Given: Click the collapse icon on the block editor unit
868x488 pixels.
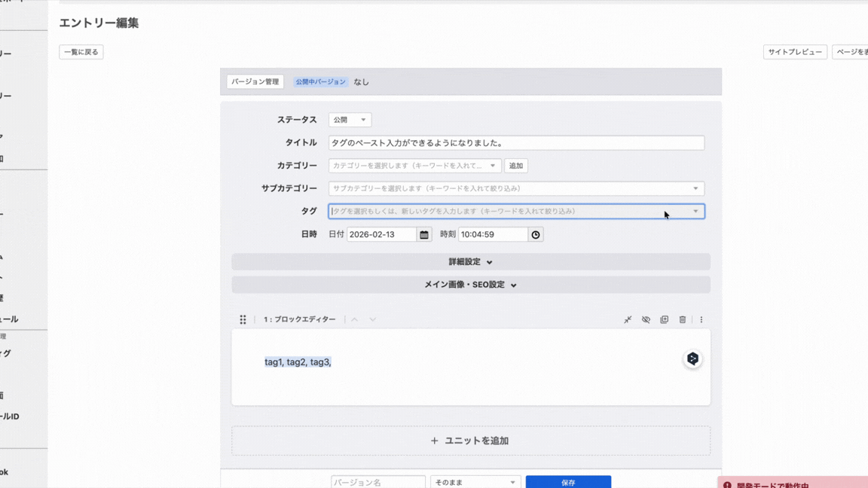Looking at the screenshot, I should [628, 320].
